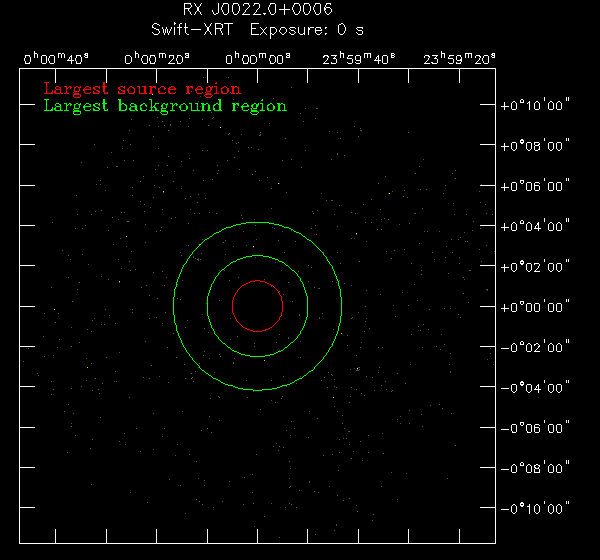Screen dimensions: 600x560
Task: Click the declination label -0°10'00"
Action: [x=535, y=508]
